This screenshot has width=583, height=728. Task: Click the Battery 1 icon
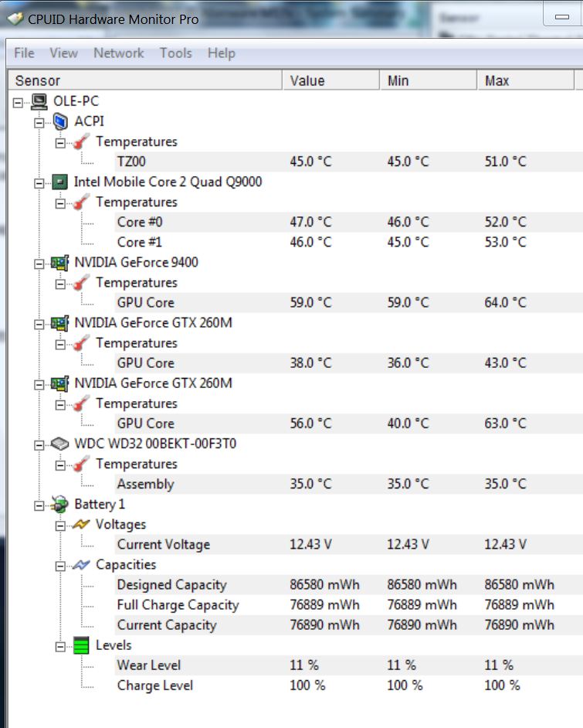[59, 504]
